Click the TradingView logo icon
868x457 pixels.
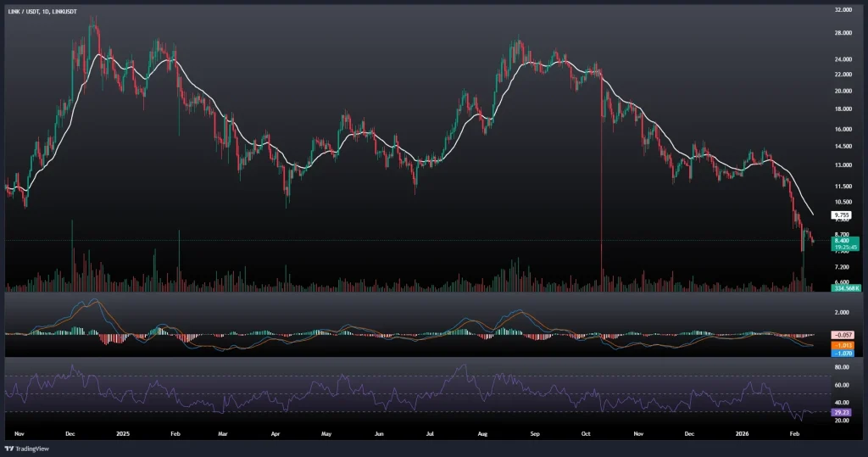pyautogui.click(x=9, y=449)
